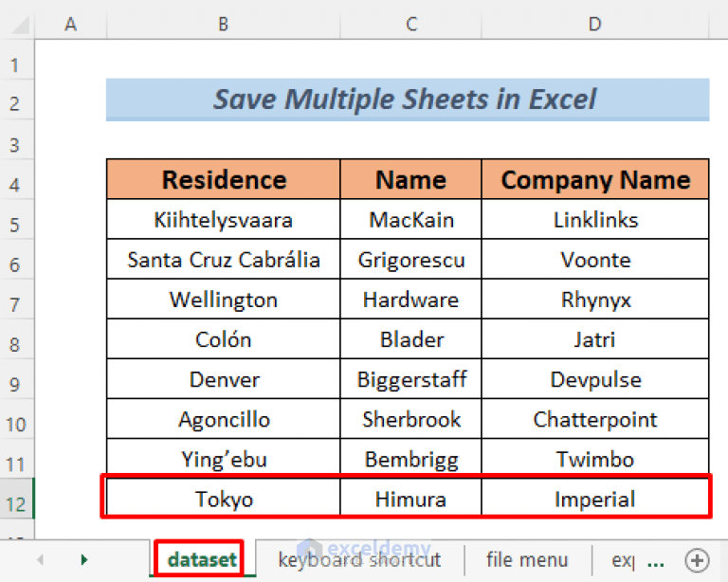The height and width of the screenshot is (582, 728).
Task: Select column C header
Action: (410, 24)
